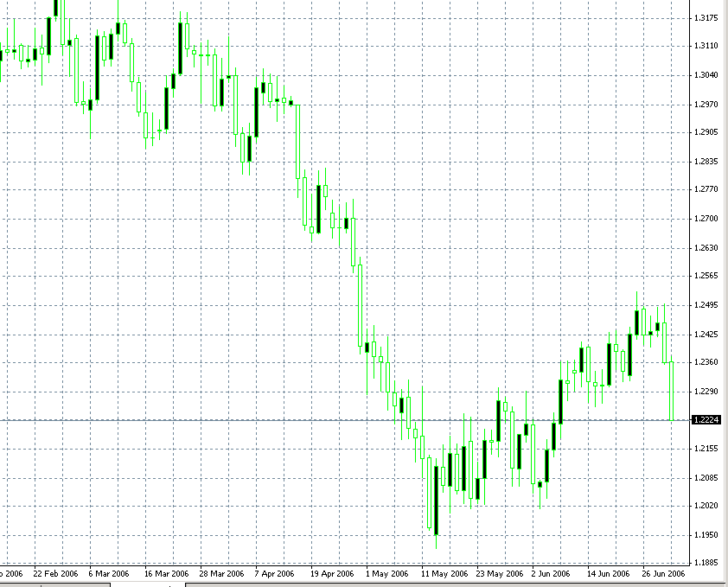This screenshot has height=587, width=728.
Task: Click the 1.3110 price axis label
Action: (706, 46)
